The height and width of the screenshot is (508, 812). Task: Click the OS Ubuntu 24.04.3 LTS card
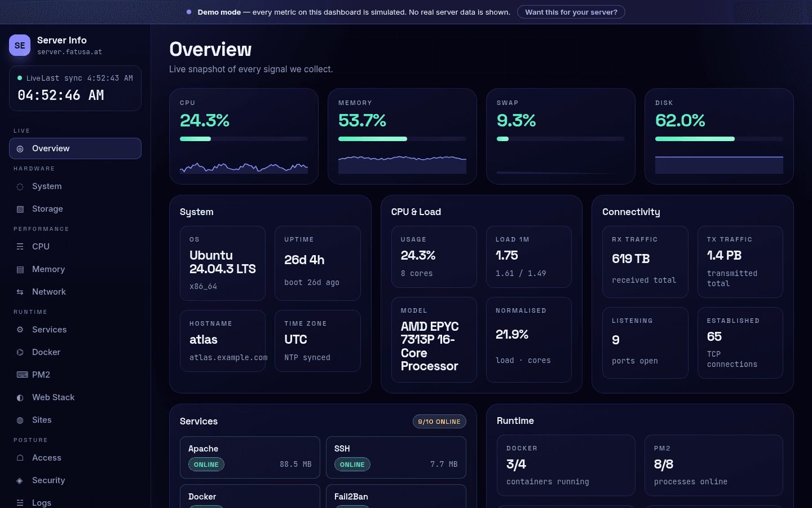(x=223, y=264)
